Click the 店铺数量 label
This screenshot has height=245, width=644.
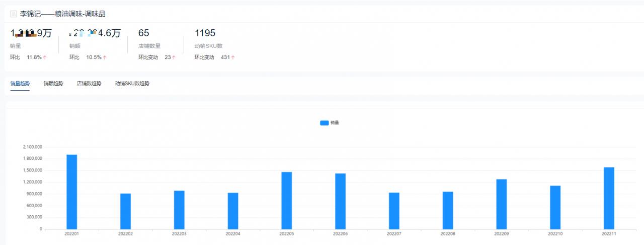point(149,46)
